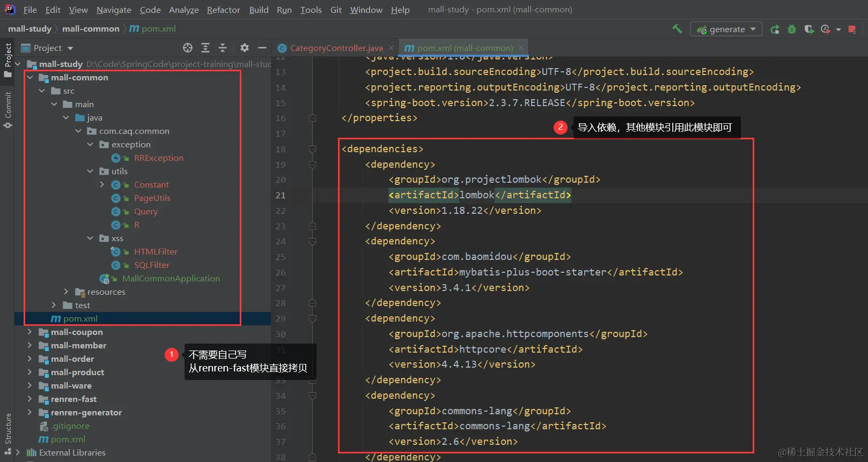This screenshot has width=868, height=462.
Task: Expand the Constant class node
Action: click(x=102, y=184)
